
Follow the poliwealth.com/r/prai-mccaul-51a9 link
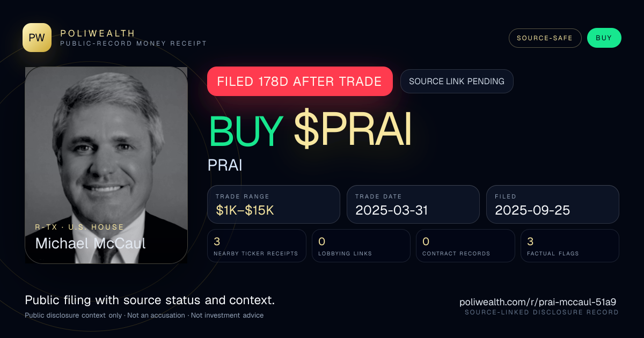538,302
